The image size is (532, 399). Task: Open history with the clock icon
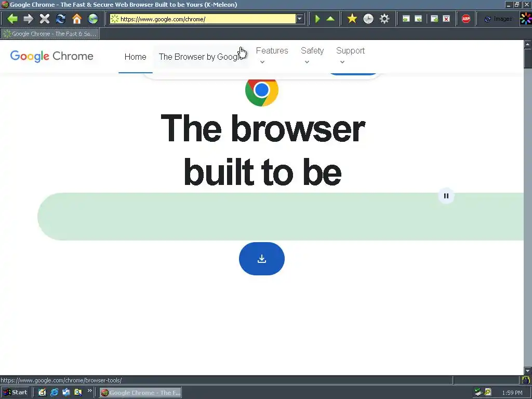tap(368, 19)
